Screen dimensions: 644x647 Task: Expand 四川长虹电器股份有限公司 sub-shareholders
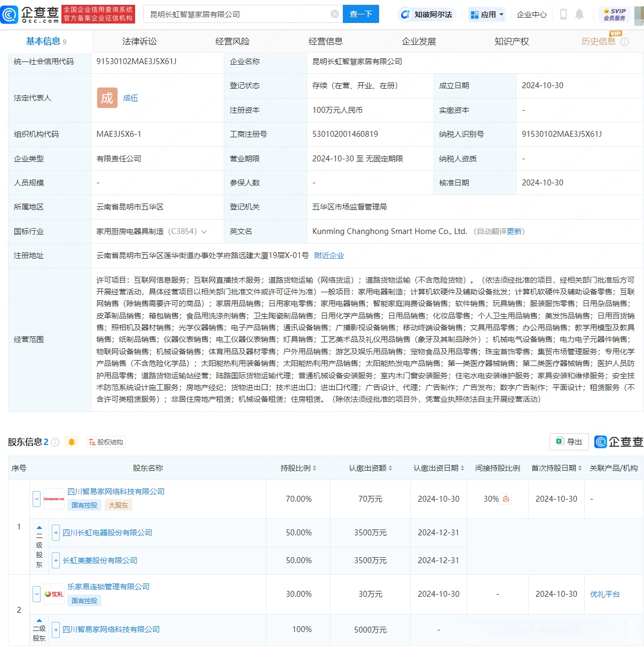pyautogui.click(x=56, y=533)
